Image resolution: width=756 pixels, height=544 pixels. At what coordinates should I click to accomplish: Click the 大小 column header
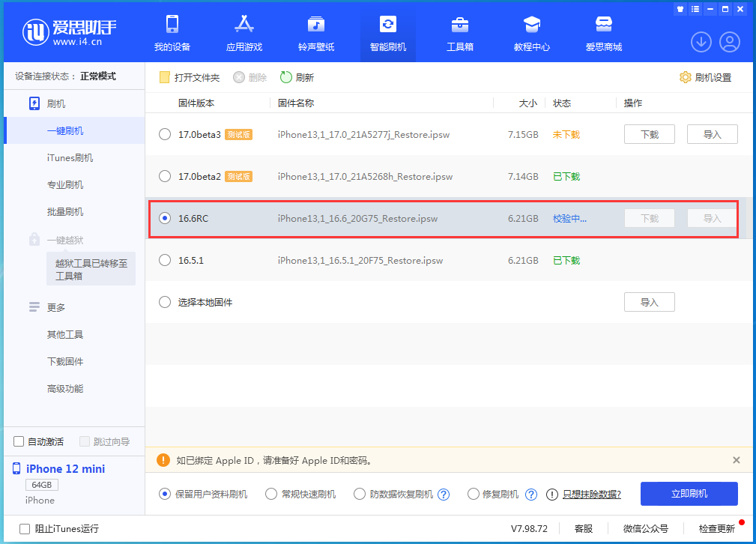[528, 103]
